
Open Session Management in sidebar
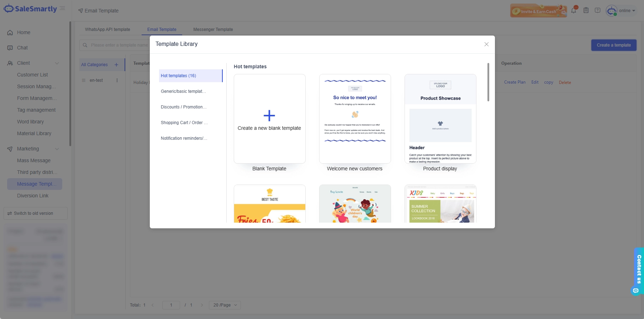point(37,86)
